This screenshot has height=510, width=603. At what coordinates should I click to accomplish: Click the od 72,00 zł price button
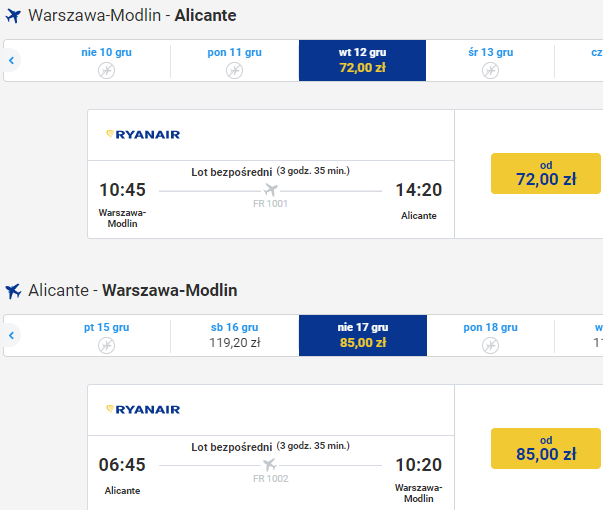coord(546,173)
